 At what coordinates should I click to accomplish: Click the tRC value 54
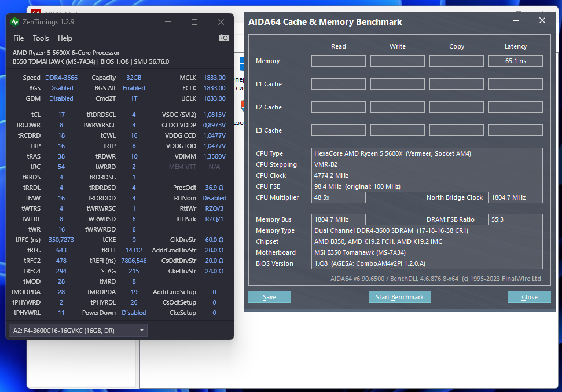coord(61,167)
